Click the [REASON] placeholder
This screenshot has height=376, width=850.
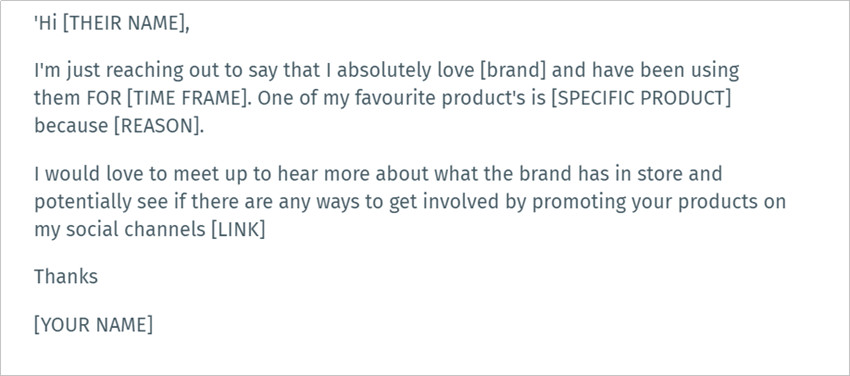pos(157,126)
